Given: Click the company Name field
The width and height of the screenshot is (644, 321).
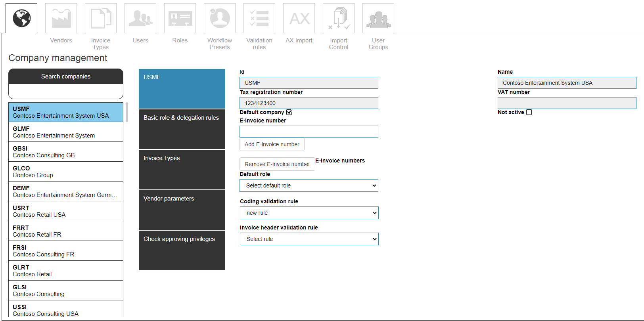Looking at the screenshot, I should click(567, 83).
